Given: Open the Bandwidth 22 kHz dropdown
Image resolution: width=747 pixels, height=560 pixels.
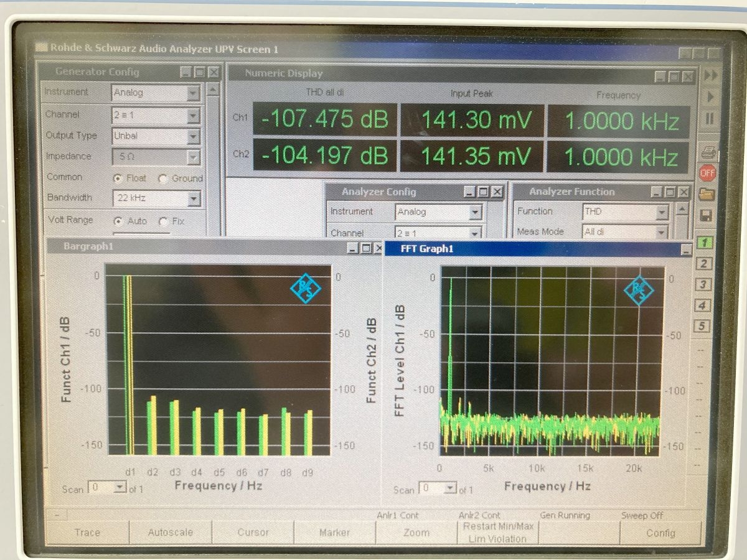Looking at the screenshot, I should tap(194, 198).
